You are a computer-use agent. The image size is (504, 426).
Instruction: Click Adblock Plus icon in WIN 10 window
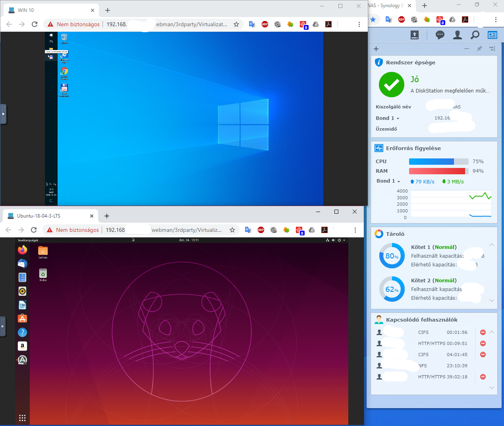tap(265, 24)
